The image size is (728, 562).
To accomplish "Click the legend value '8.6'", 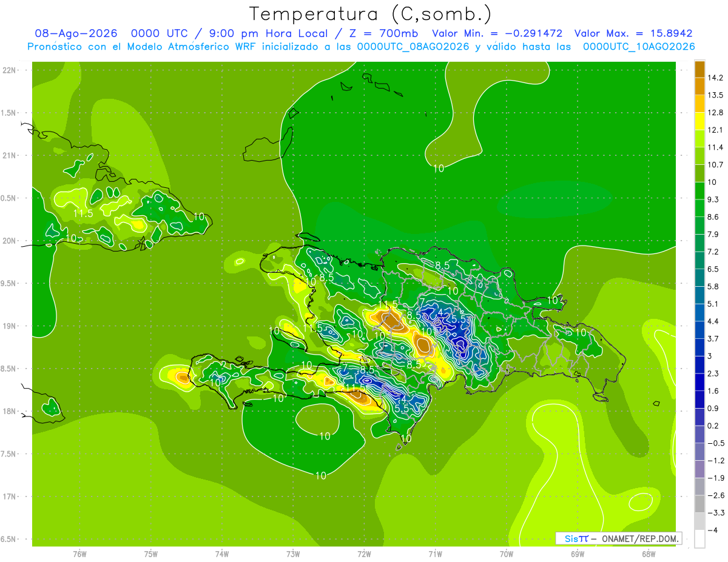I will [713, 217].
